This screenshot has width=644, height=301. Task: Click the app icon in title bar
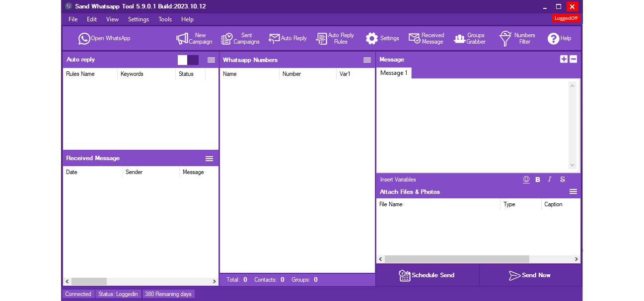(x=69, y=6)
